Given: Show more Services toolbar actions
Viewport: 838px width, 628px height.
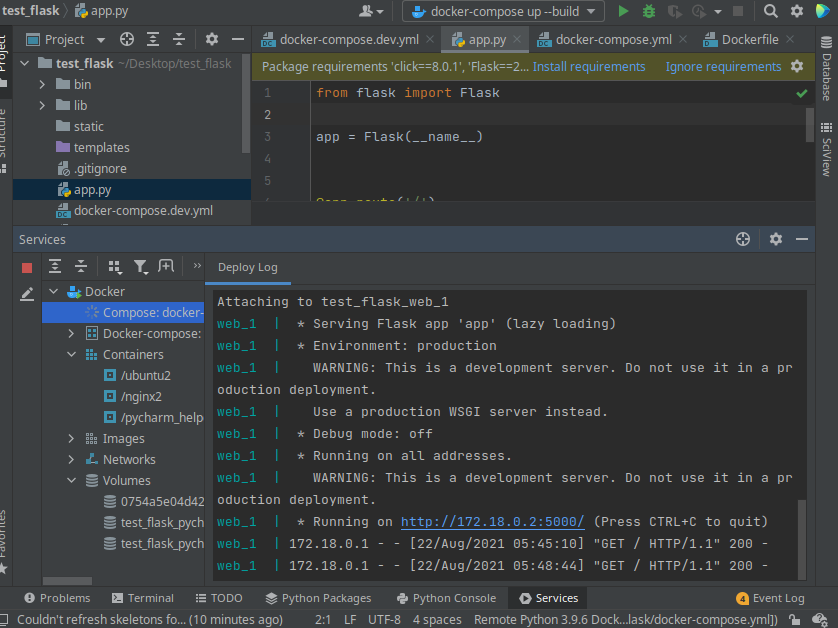Looking at the screenshot, I should [197, 266].
